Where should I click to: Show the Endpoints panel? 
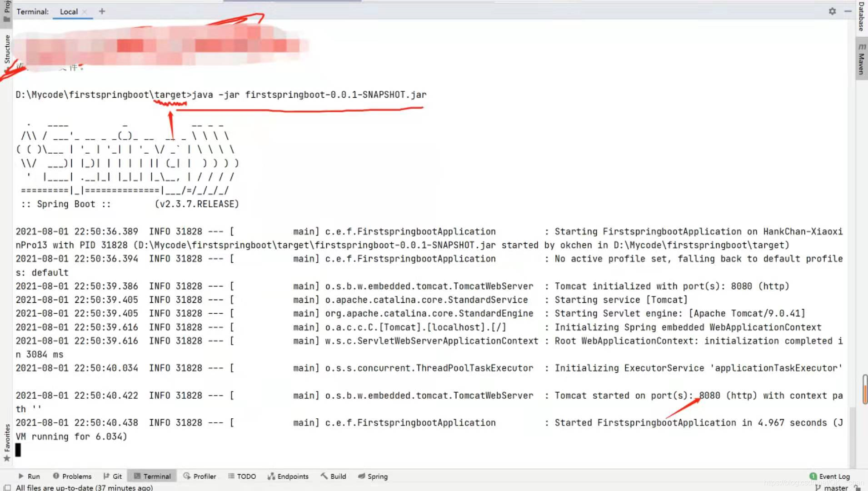[x=288, y=476]
